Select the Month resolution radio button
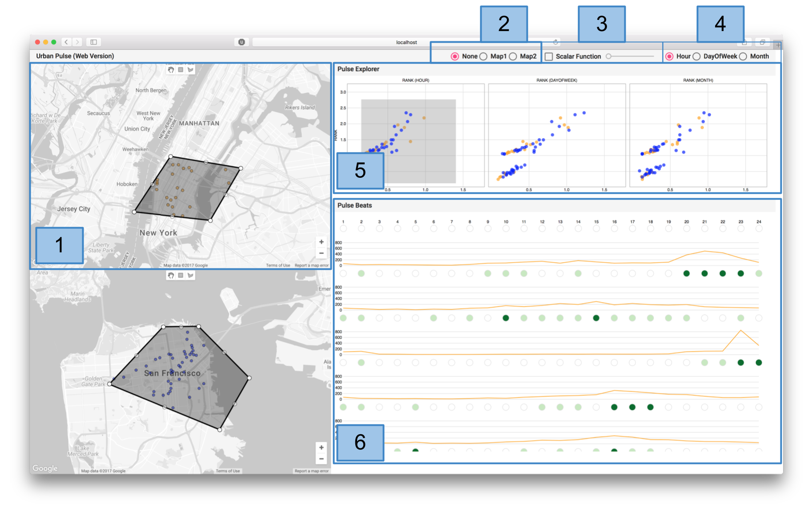 743,56
